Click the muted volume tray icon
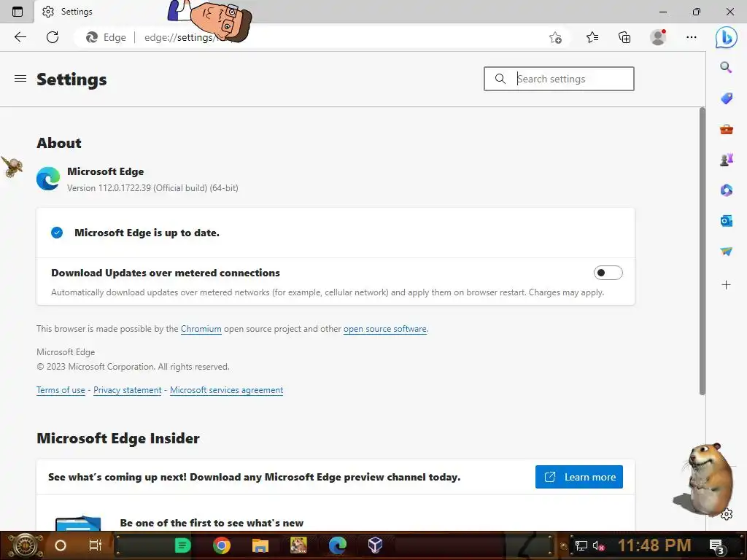 click(598, 546)
